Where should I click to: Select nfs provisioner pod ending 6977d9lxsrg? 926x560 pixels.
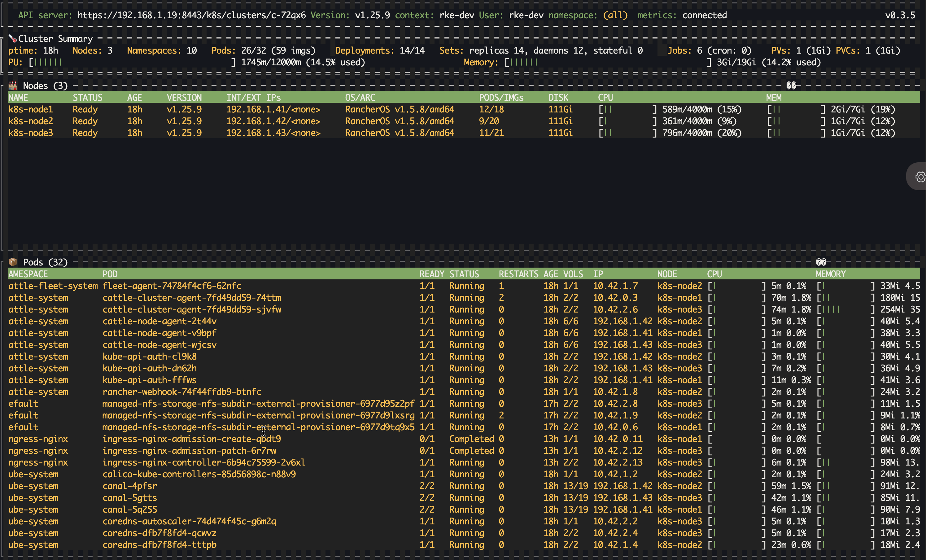click(259, 415)
